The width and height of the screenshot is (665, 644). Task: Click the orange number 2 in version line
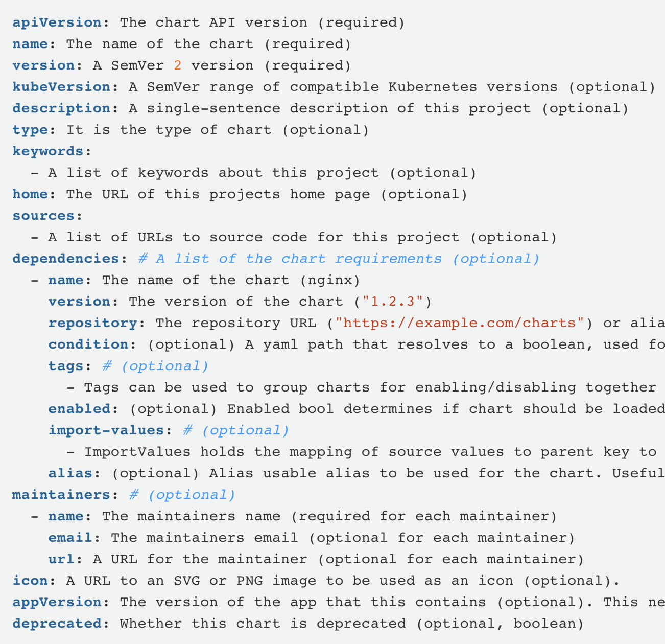177,65
